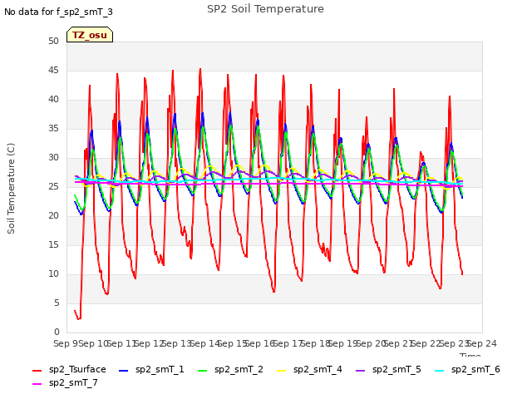532x399 pixels.
Task: Select the sp2_smT_6 legend label
Action: click(475, 369)
